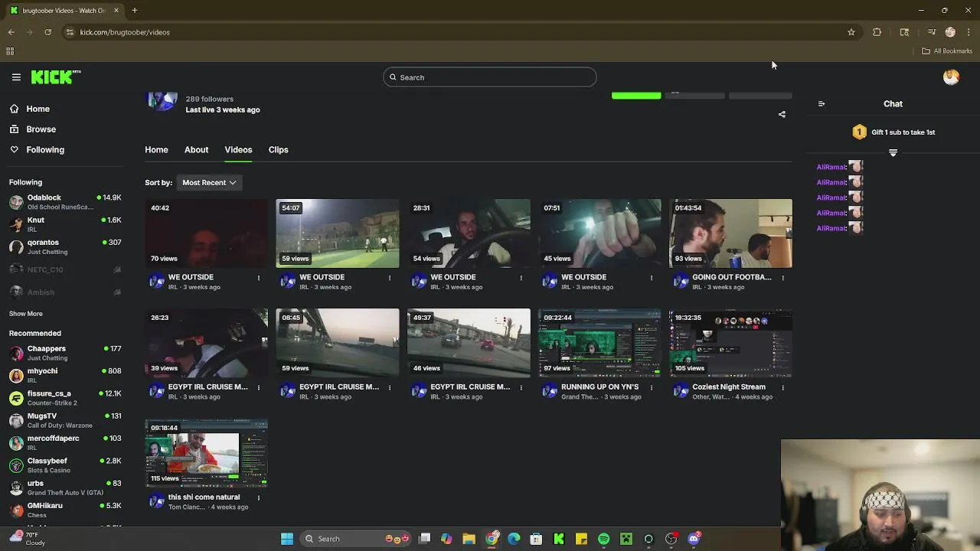Viewport: 980px width, 551px height.
Task: Open options for Coziest Night Stream video
Action: [x=782, y=388]
